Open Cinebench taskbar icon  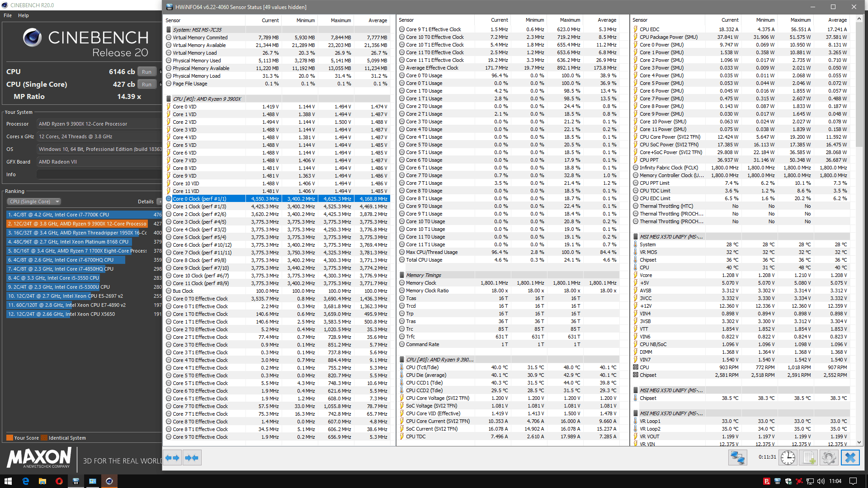[x=109, y=481]
